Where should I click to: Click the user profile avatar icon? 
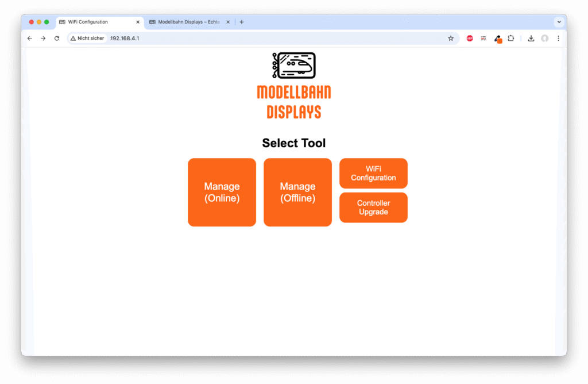pyautogui.click(x=545, y=39)
